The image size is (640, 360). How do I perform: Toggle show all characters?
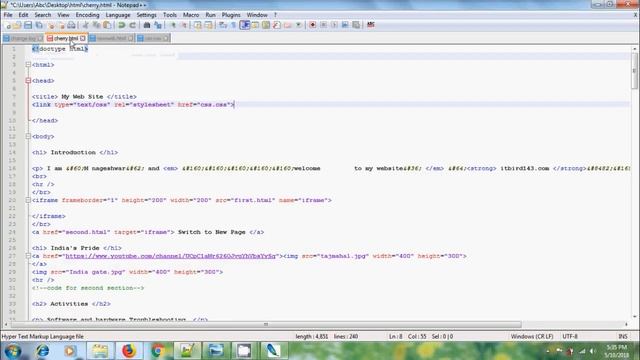click(233, 25)
